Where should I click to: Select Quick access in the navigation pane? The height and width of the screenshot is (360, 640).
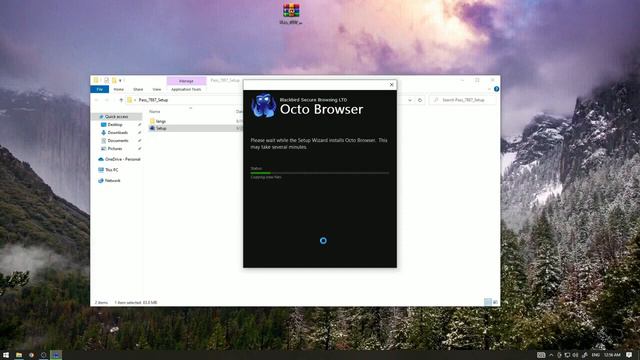(x=116, y=117)
